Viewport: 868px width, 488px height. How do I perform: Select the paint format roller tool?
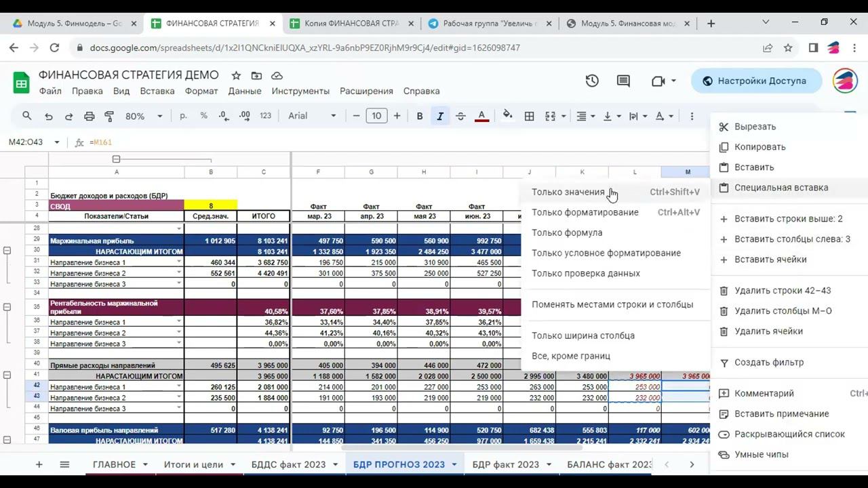[109, 116]
